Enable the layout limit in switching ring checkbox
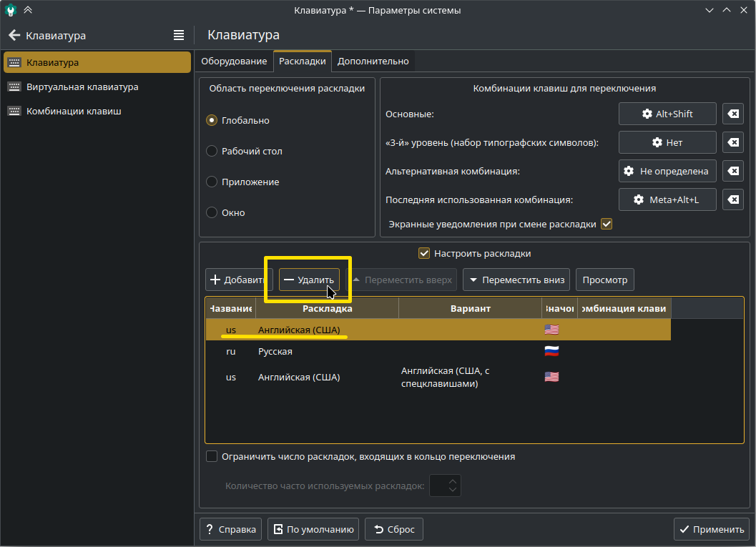This screenshot has width=756, height=547. pos(212,456)
